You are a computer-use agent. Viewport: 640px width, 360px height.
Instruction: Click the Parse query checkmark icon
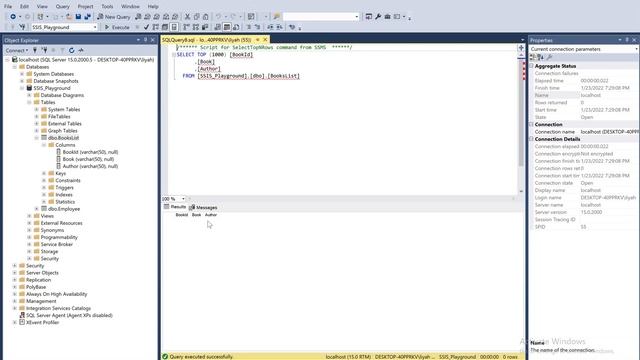(146, 27)
